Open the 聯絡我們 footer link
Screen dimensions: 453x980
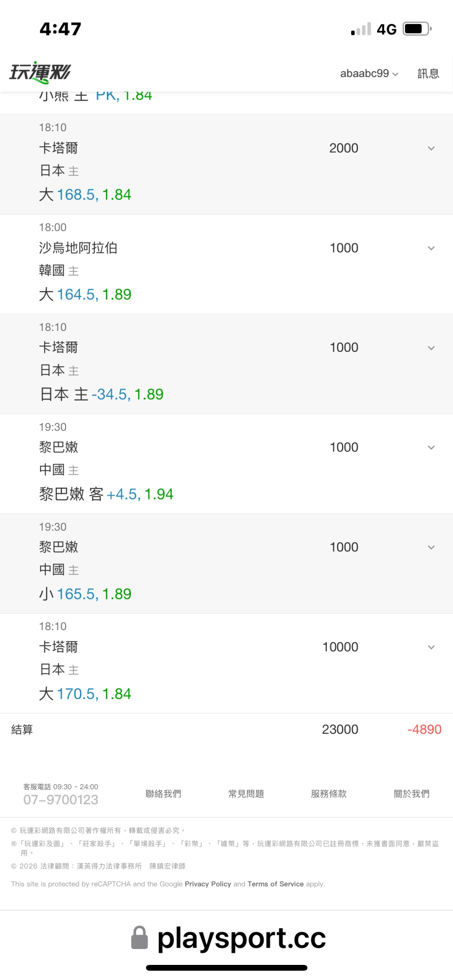coord(163,793)
